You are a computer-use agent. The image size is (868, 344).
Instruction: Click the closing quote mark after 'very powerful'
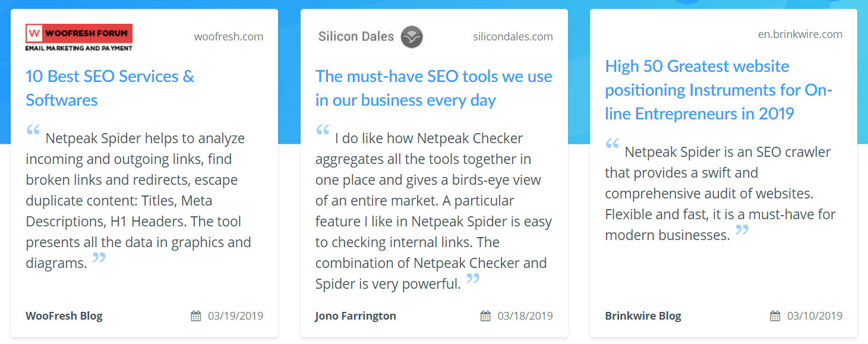[473, 279]
